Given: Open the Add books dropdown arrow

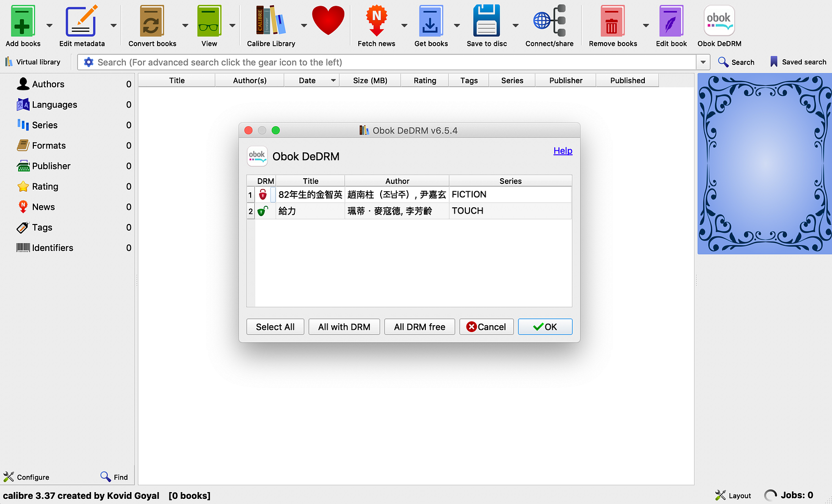Looking at the screenshot, I should tap(49, 25).
